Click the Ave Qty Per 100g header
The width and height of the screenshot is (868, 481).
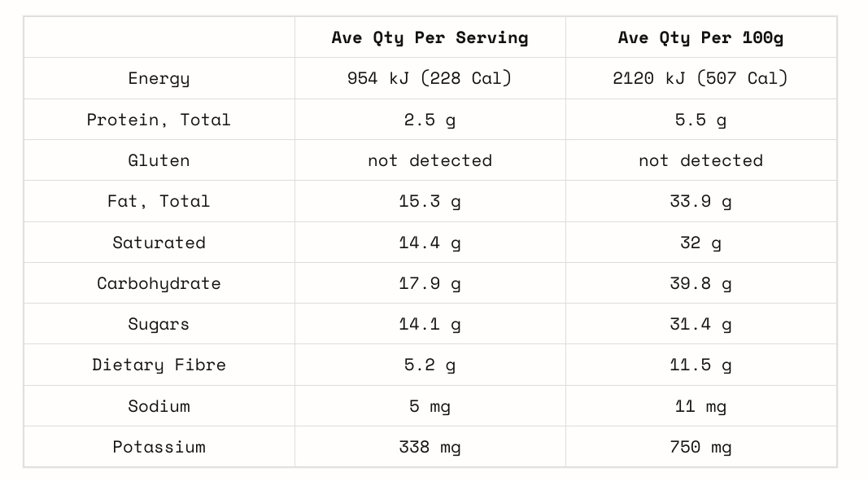coord(700,37)
